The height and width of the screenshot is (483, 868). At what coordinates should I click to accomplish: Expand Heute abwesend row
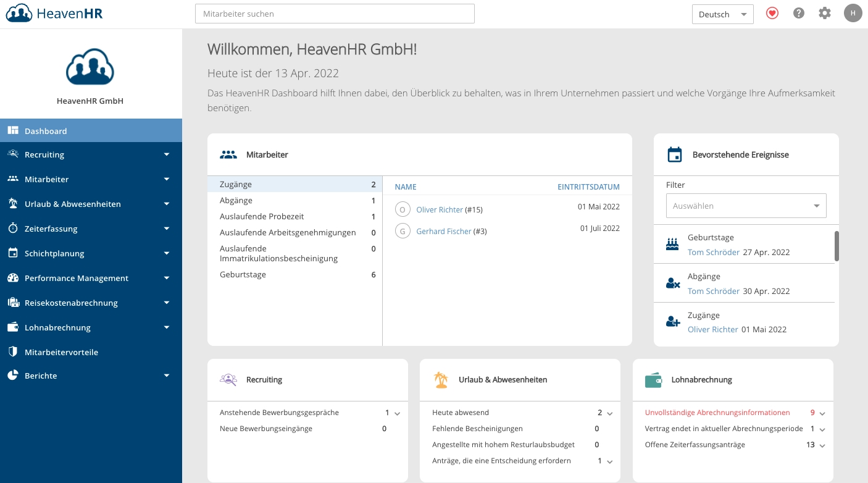coord(609,413)
